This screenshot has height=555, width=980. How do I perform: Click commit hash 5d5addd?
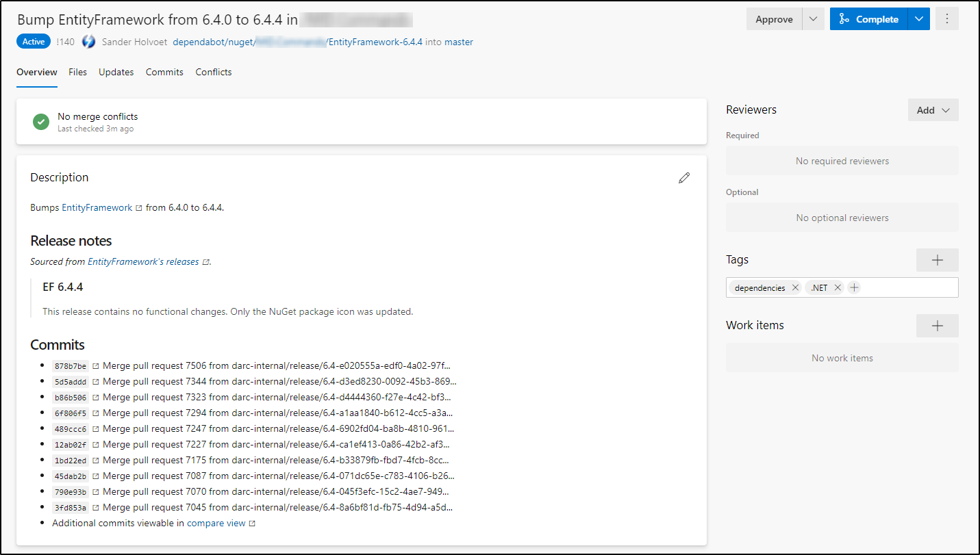click(x=71, y=382)
